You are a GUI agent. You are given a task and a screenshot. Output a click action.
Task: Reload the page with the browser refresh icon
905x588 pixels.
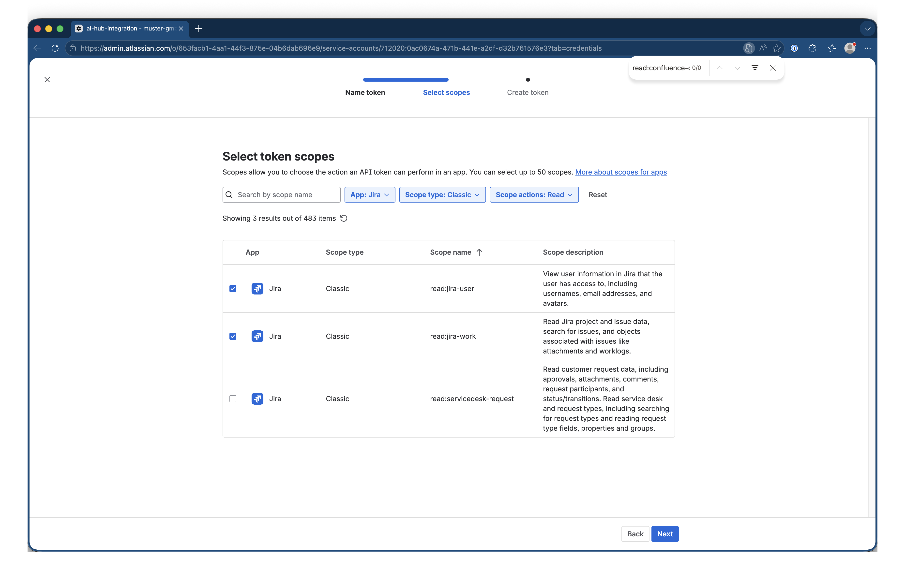point(55,48)
